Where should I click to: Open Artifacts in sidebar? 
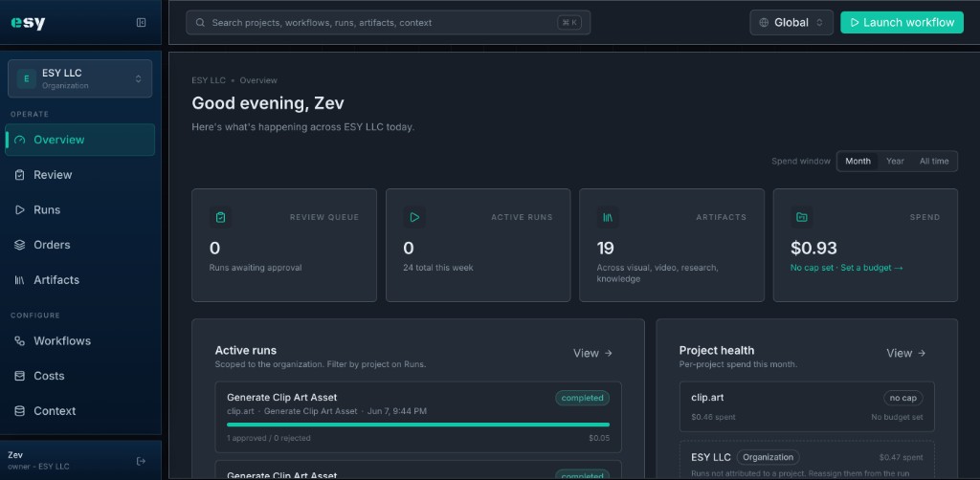(80, 279)
